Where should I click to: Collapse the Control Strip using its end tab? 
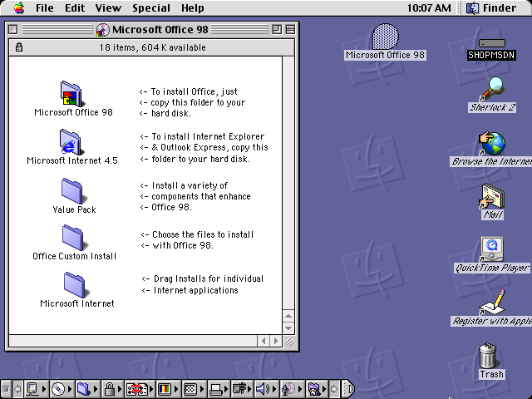point(349,388)
